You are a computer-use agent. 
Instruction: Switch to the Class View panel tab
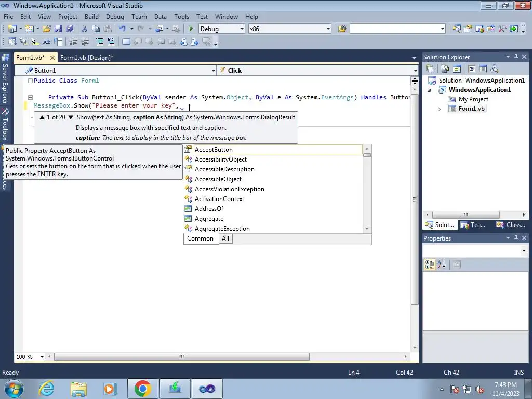(x=511, y=225)
